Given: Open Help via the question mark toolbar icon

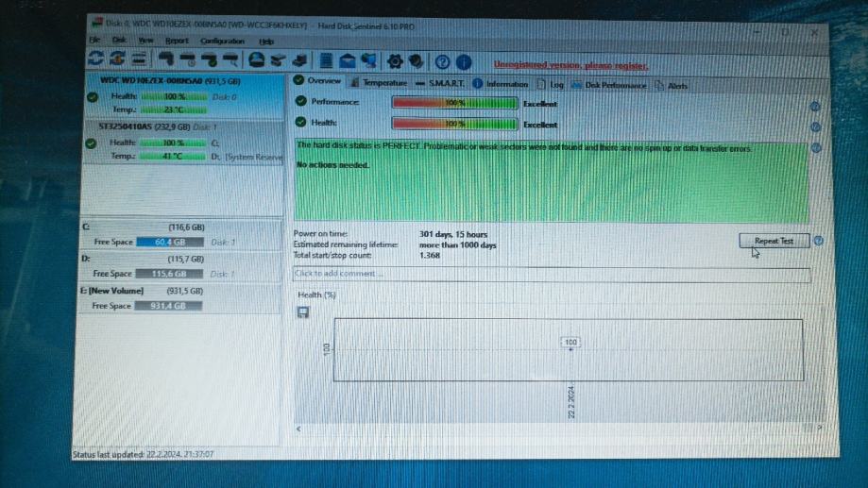Looking at the screenshot, I should (x=442, y=62).
